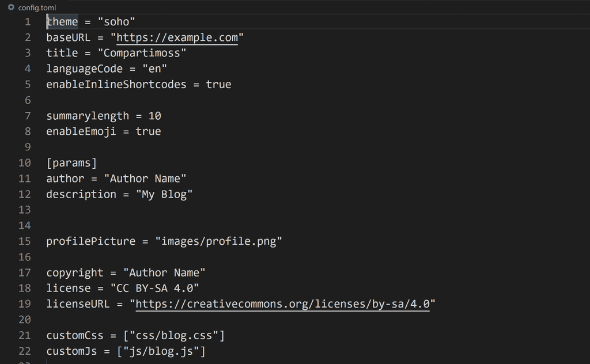Click the true value of enableInlineShortcodes

(218, 85)
